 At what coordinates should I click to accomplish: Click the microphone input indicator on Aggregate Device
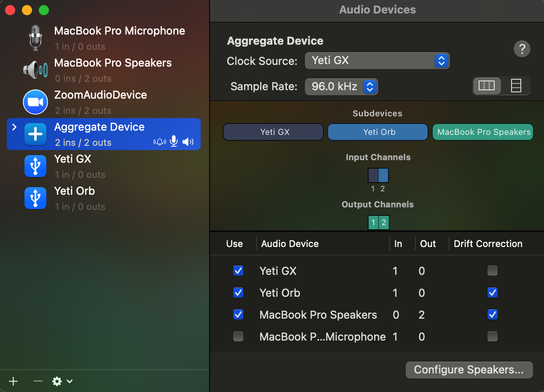tap(174, 142)
